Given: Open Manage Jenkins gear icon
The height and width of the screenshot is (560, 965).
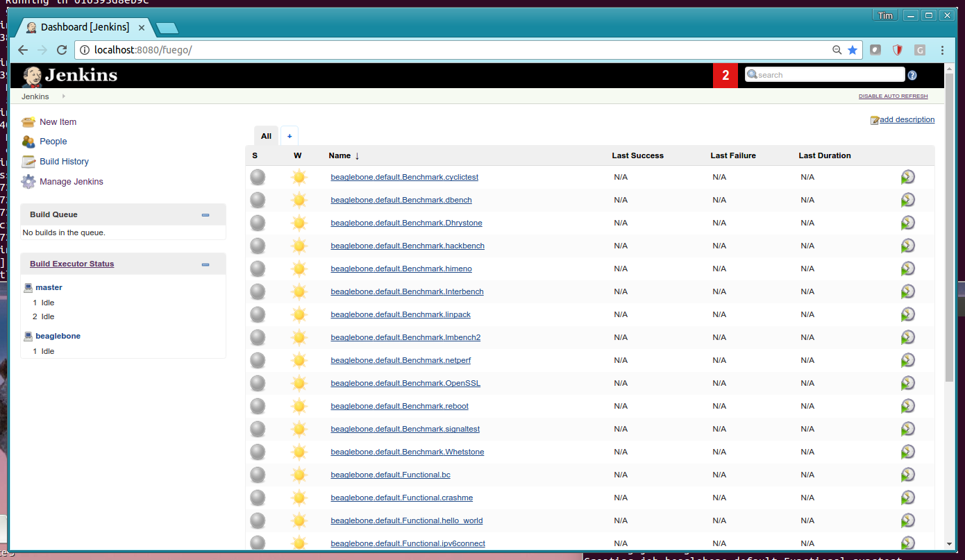Looking at the screenshot, I should point(28,182).
